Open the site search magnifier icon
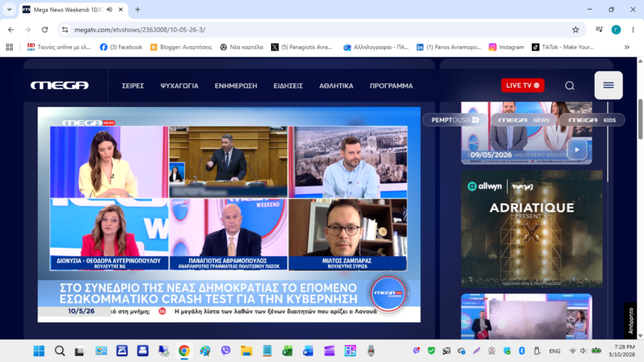Image resolution: width=644 pixels, height=362 pixels. point(569,85)
